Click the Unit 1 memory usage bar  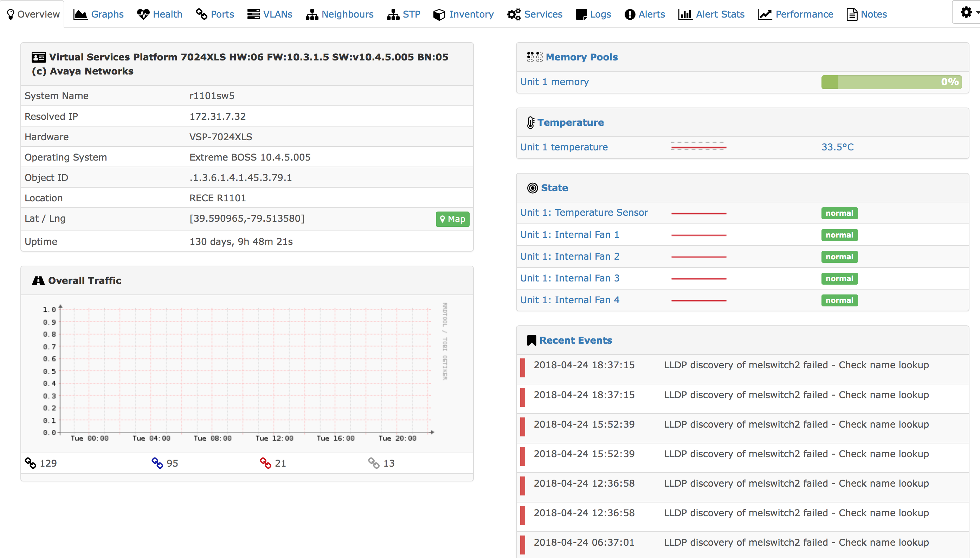coord(891,82)
